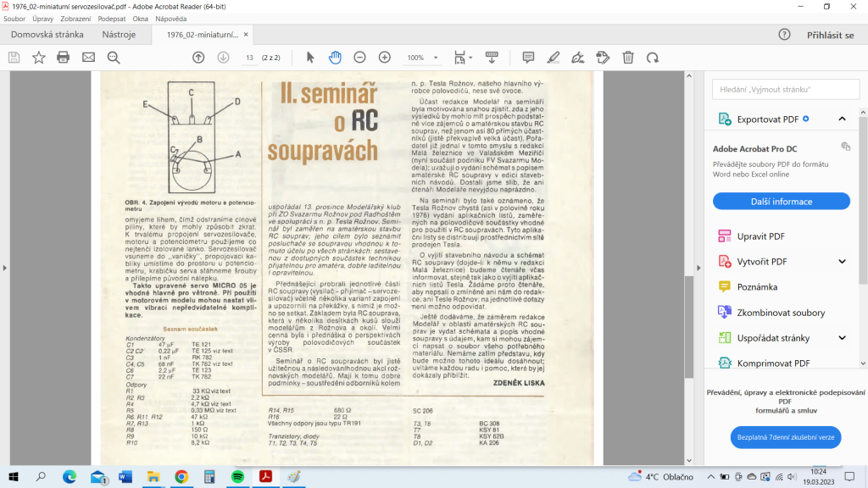Click Přihlásit se sign-in link
This screenshot has height=488, width=868.
(x=830, y=35)
